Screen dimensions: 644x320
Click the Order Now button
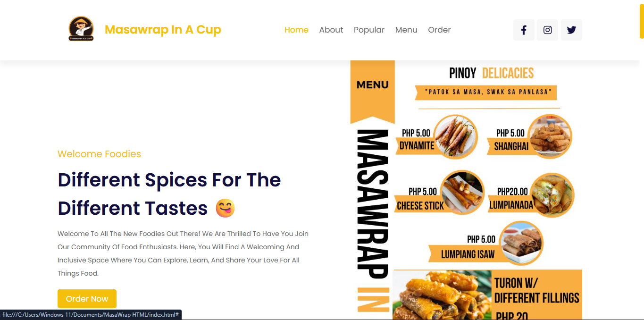87,299
